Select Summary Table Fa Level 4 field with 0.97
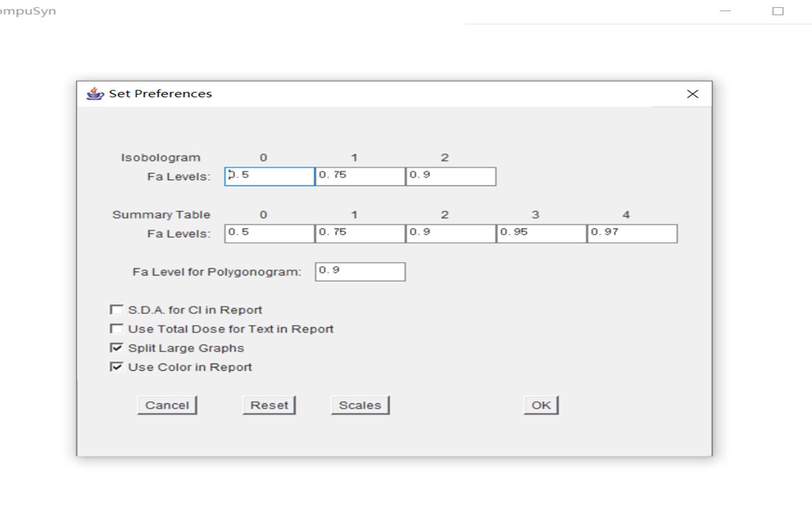 coord(632,233)
